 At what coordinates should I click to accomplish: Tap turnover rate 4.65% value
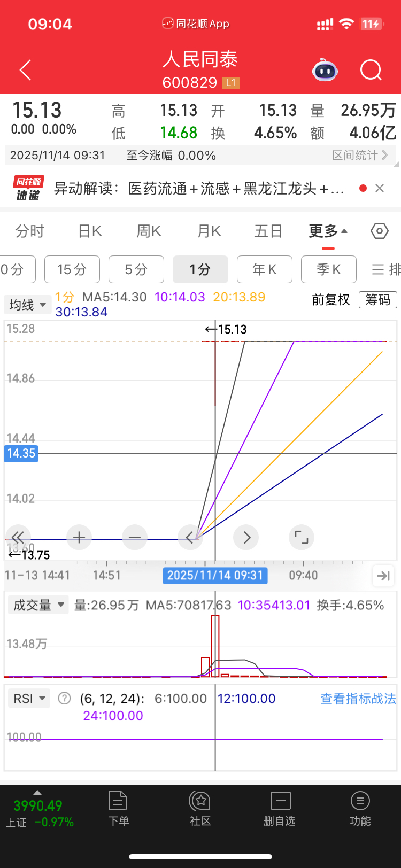(275, 133)
